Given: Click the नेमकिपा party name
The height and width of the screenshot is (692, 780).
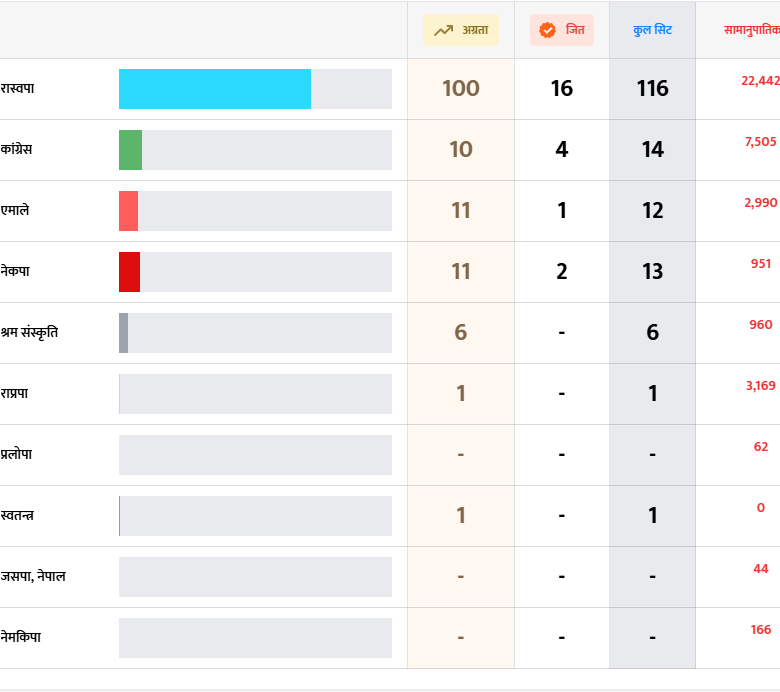Looking at the screenshot, I should pos(21,638).
